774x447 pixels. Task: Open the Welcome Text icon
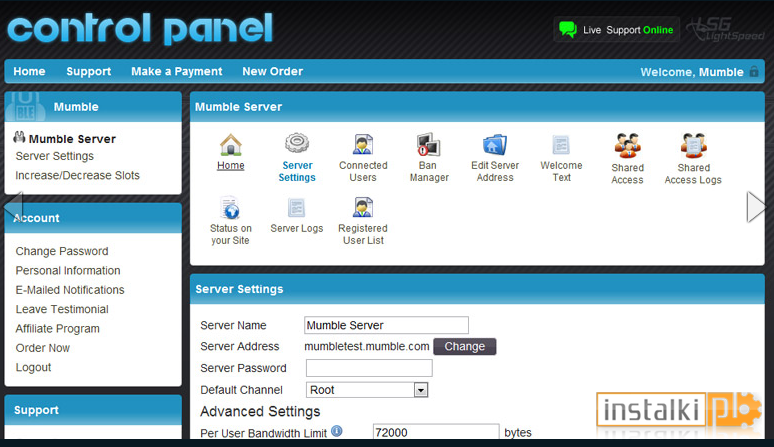[561, 145]
